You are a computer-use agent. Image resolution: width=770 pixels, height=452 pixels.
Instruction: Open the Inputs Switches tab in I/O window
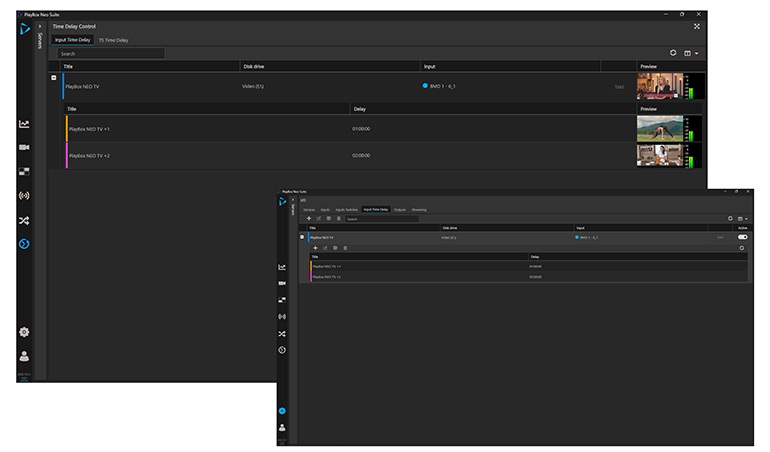347,210
